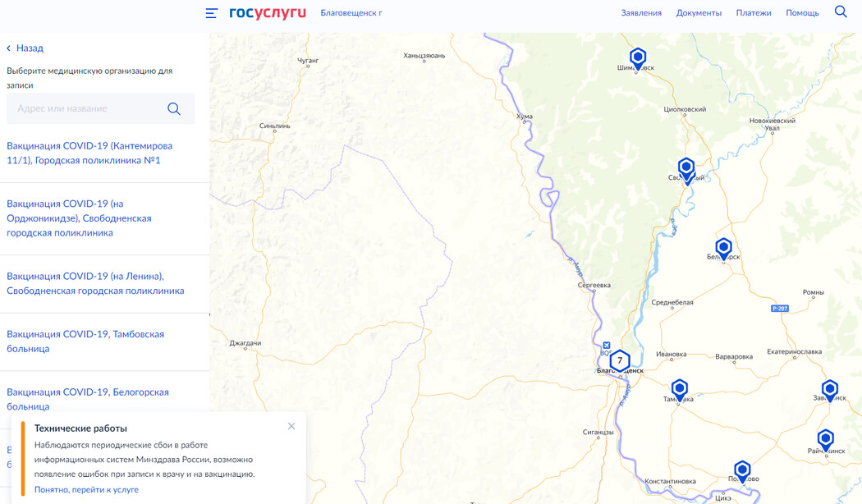Choose Городская поликлиника №1 Кантемирова vaccination

(x=89, y=153)
